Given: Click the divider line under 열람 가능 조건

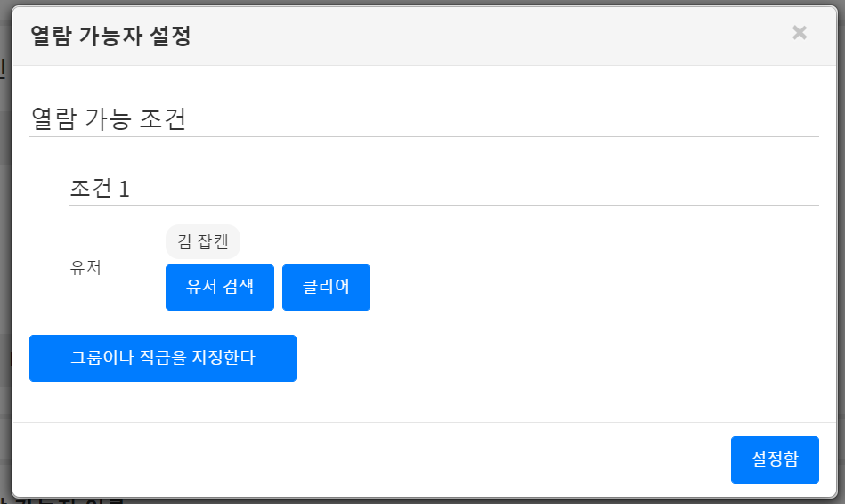Looking at the screenshot, I should (445, 137).
